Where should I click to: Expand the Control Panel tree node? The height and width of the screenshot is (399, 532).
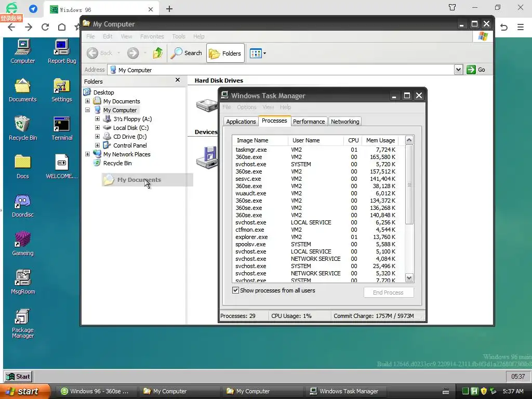click(x=97, y=145)
